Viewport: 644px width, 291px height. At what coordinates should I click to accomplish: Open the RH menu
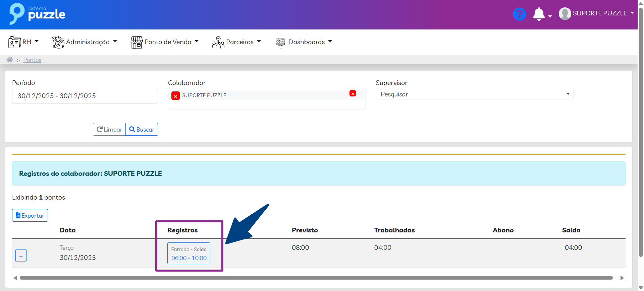tap(23, 42)
